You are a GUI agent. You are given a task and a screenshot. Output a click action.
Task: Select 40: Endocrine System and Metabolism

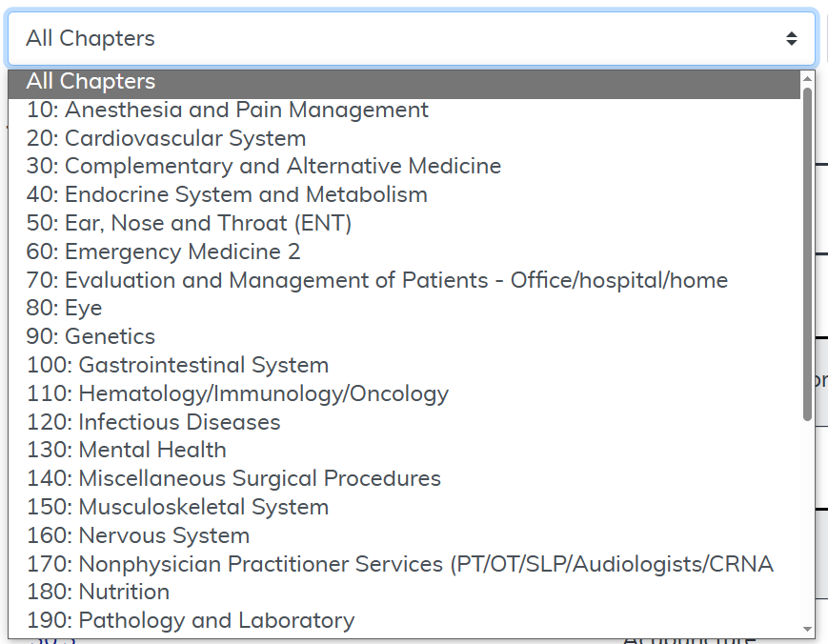tap(227, 195)
